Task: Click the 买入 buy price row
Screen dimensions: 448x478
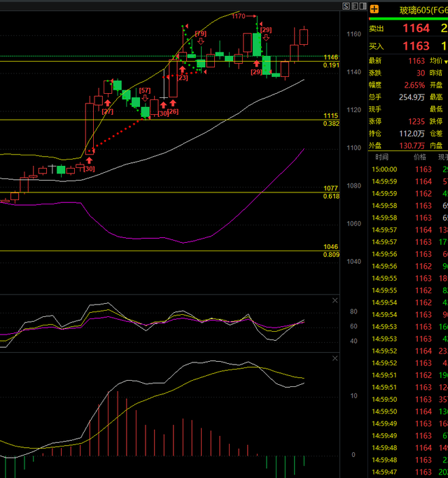Action: pyautogui.click(x=407, y=46)
